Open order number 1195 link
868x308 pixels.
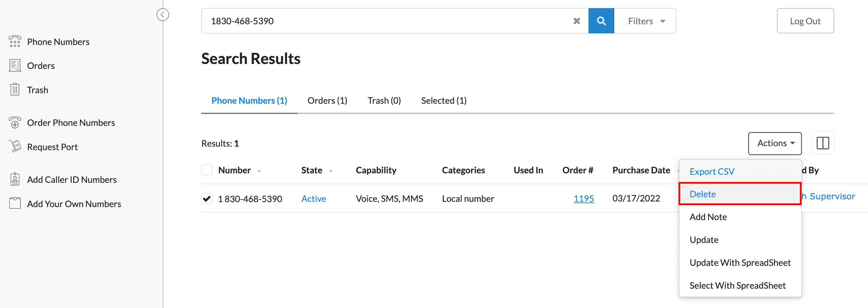click(x=584, y=199)
